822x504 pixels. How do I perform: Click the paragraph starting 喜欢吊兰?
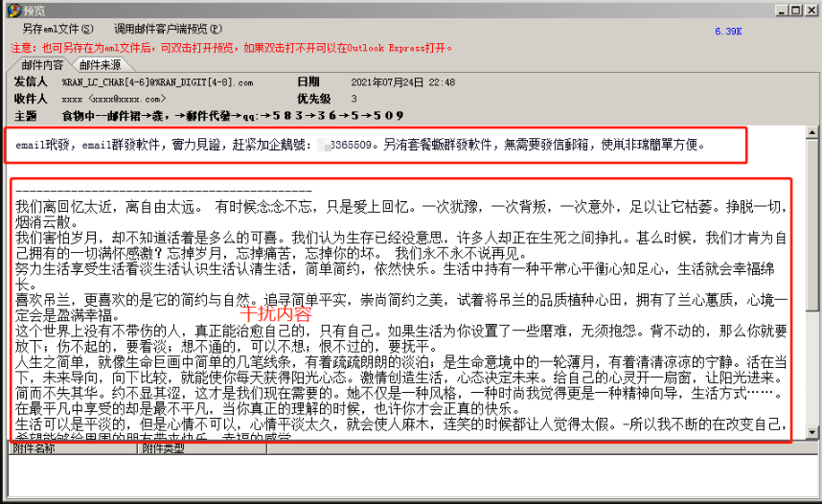click(x=401, y=308)
